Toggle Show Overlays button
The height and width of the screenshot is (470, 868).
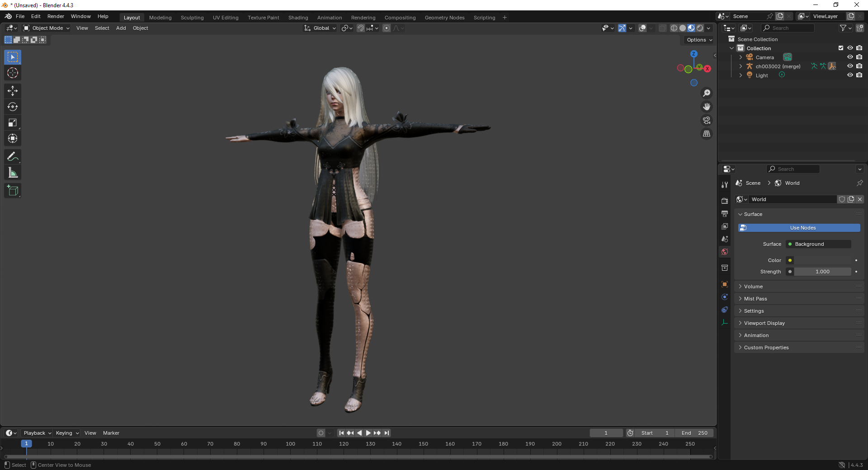pos(642,28)
